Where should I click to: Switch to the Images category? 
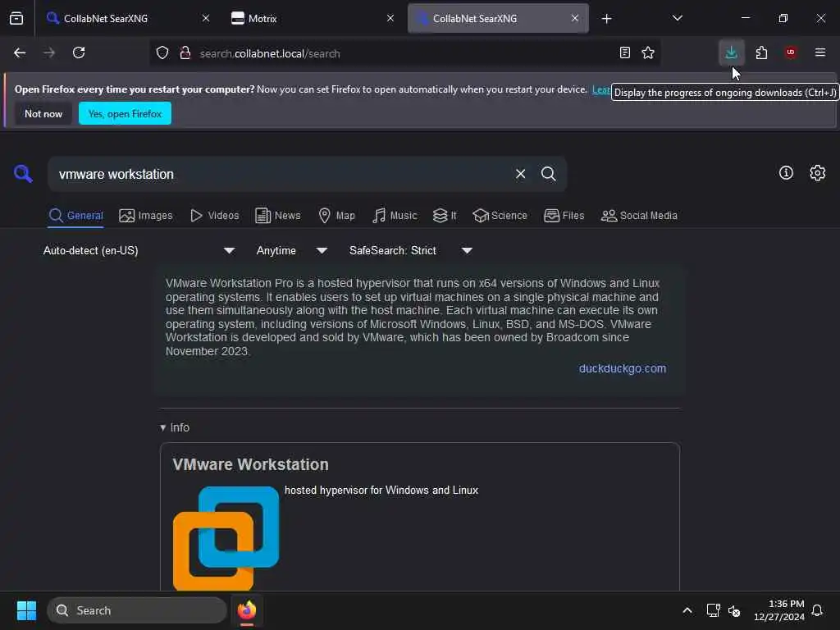click(x=146, y=216)
